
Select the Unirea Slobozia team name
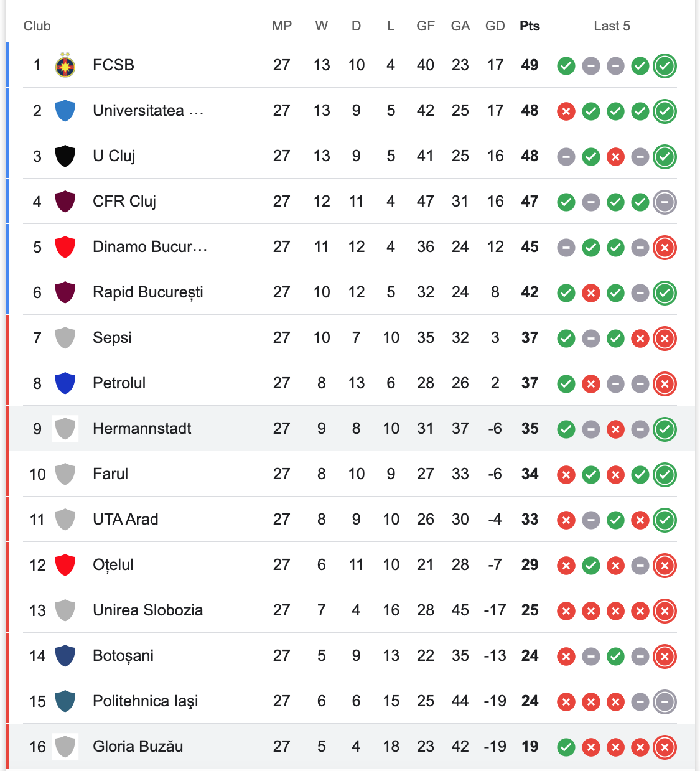click(x=148, y=610)
